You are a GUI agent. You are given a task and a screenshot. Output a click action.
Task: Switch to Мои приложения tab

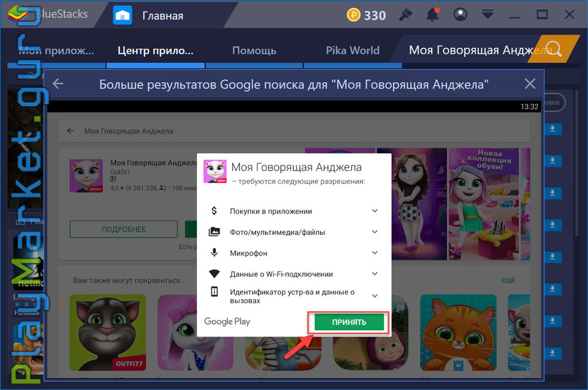tap(56, 50)
